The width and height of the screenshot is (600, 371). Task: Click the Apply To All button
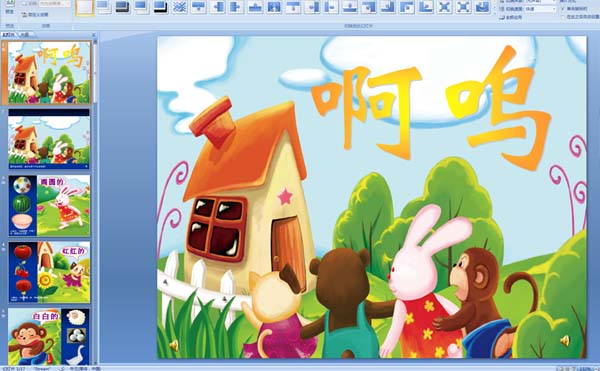510,17
